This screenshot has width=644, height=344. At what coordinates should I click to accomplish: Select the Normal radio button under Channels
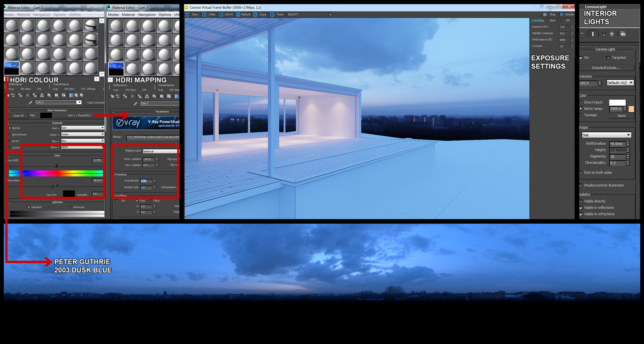pos(9,128)
